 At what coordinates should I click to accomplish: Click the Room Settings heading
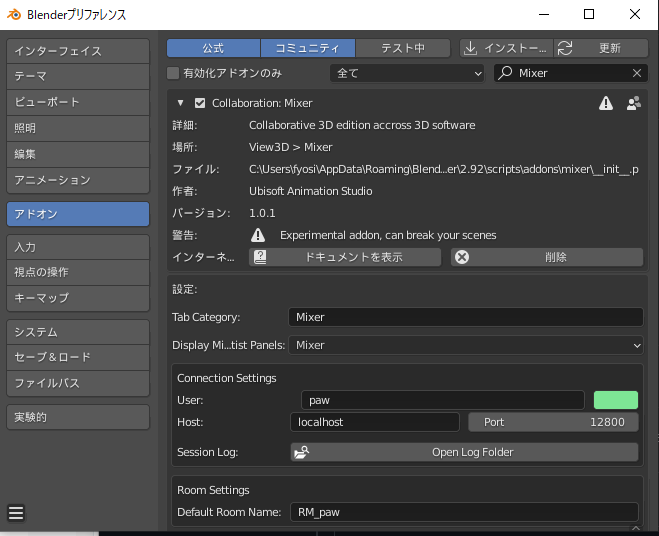213,490
